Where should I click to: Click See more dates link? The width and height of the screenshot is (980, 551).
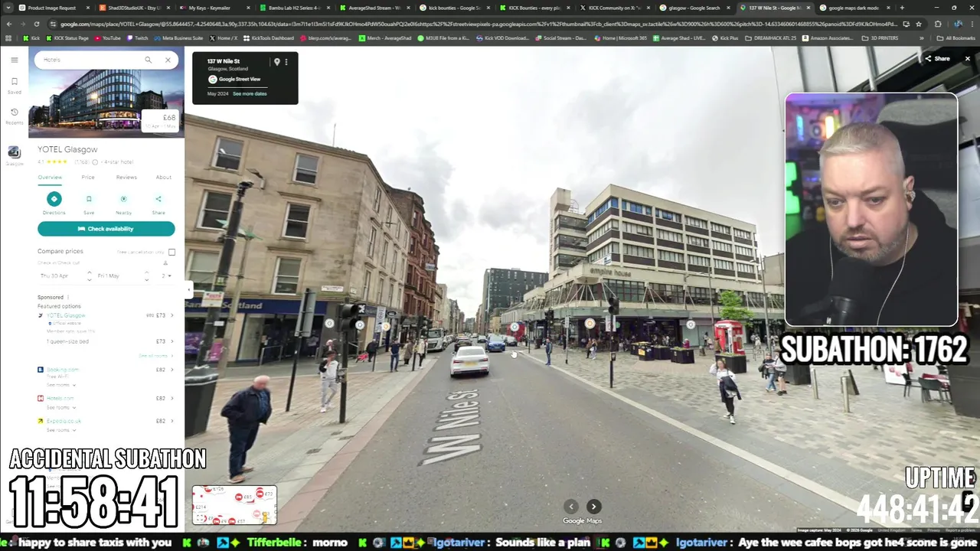click(x=250, y=93)
